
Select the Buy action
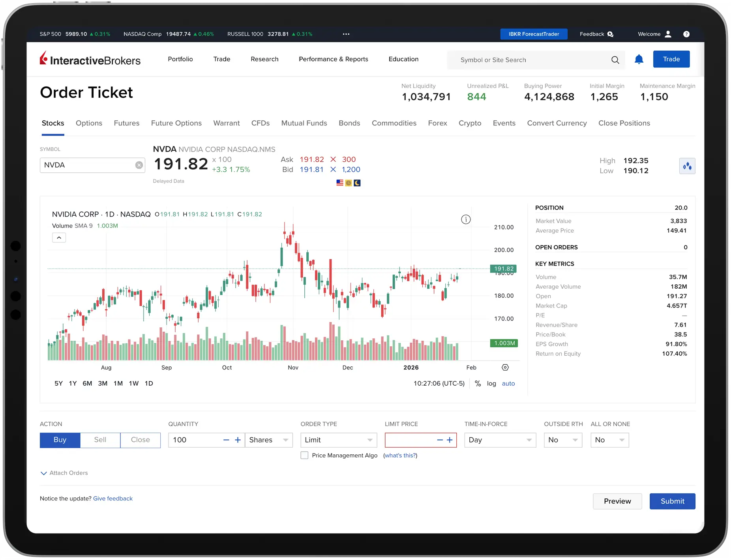point(60,440)
